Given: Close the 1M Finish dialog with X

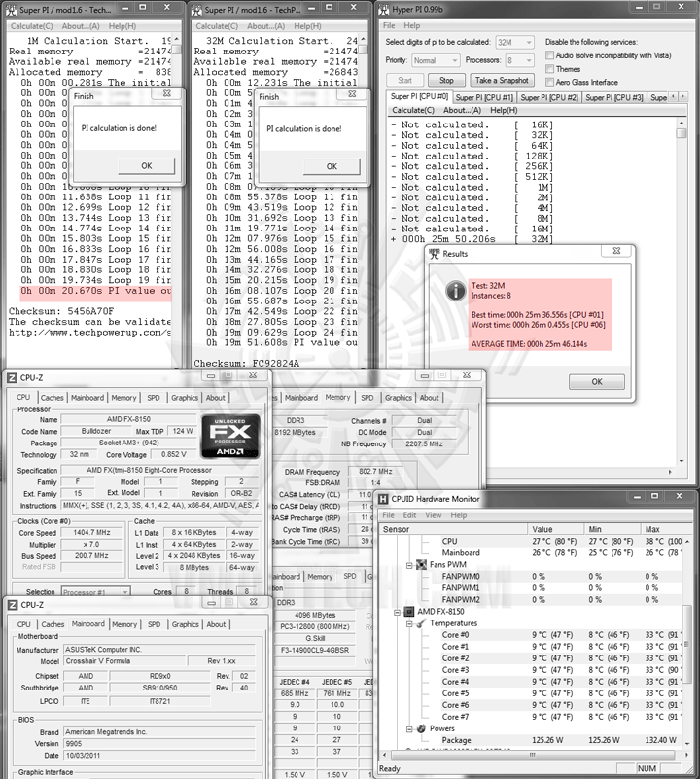Looking at the screenshot, I should tap(167, 93).
